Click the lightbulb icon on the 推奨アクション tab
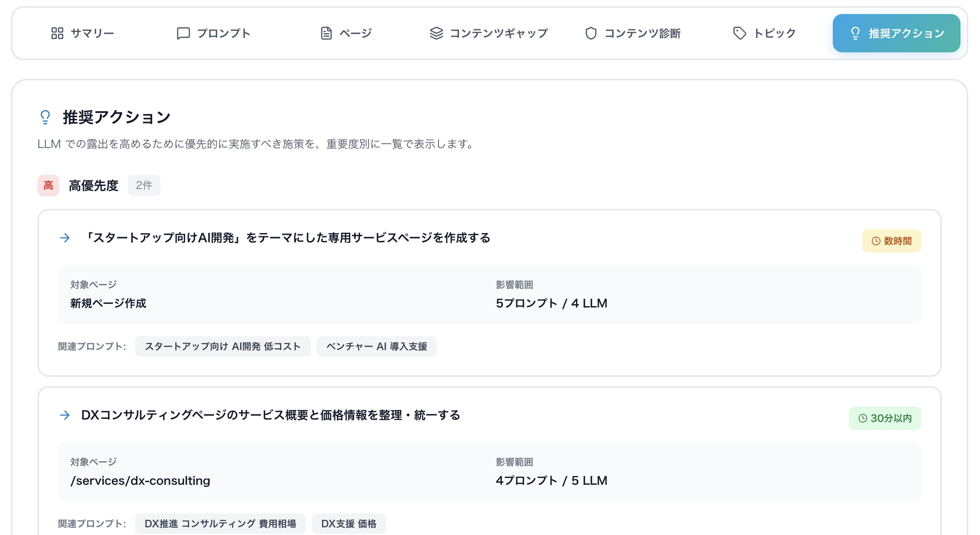Image resolution: width=980 pixels, height=535 pixels. pyautogui.click(x=855, y=33)
